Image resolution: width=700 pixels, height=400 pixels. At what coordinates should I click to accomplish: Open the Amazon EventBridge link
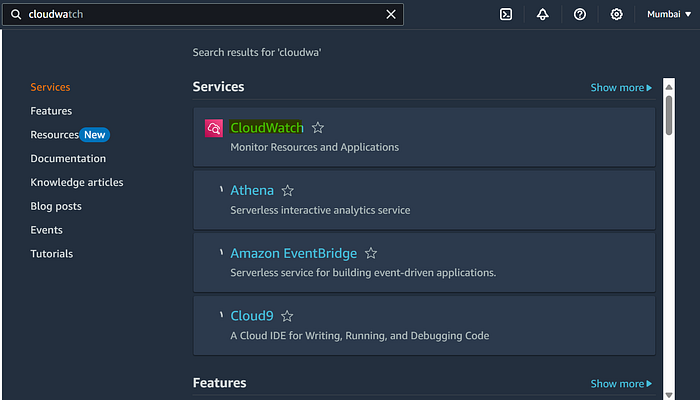coord(293,253)
